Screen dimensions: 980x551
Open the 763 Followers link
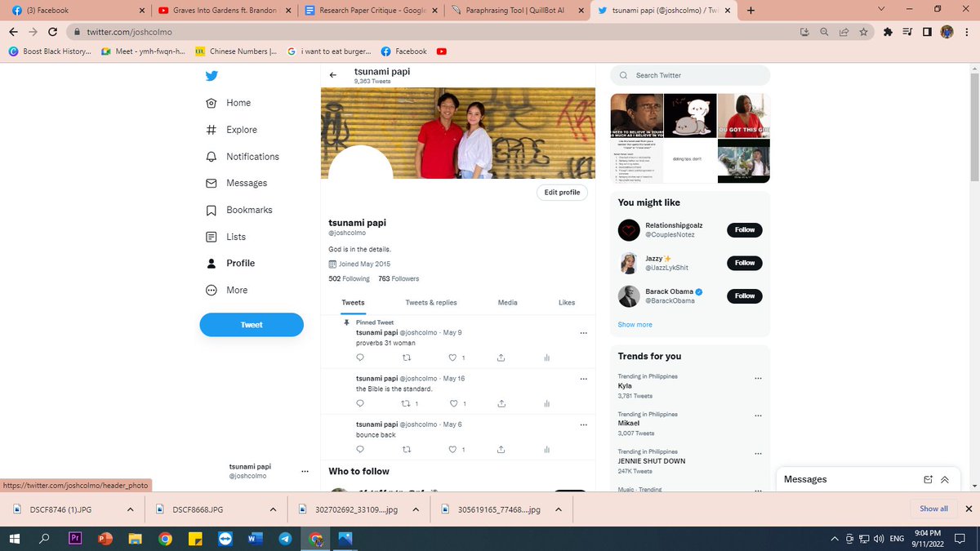(x=399, y=278)
